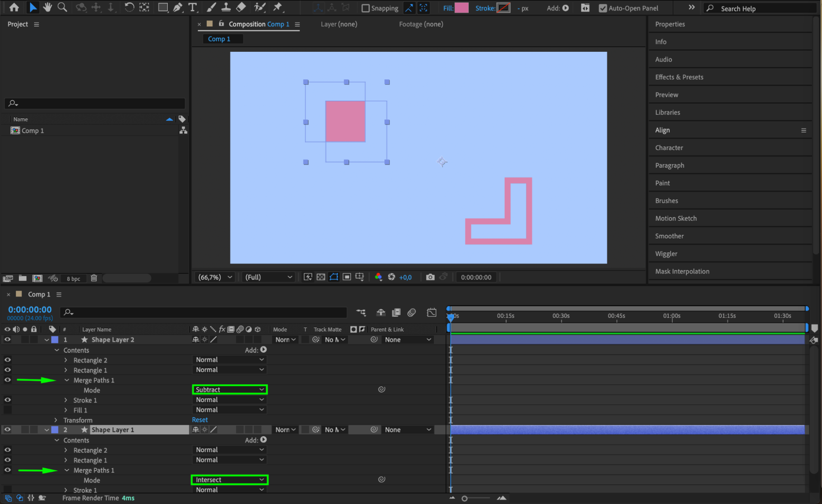The height and width of the screenshot is (504, 822).
Task: Select the Type tool
Action: [x=192, y=7]
